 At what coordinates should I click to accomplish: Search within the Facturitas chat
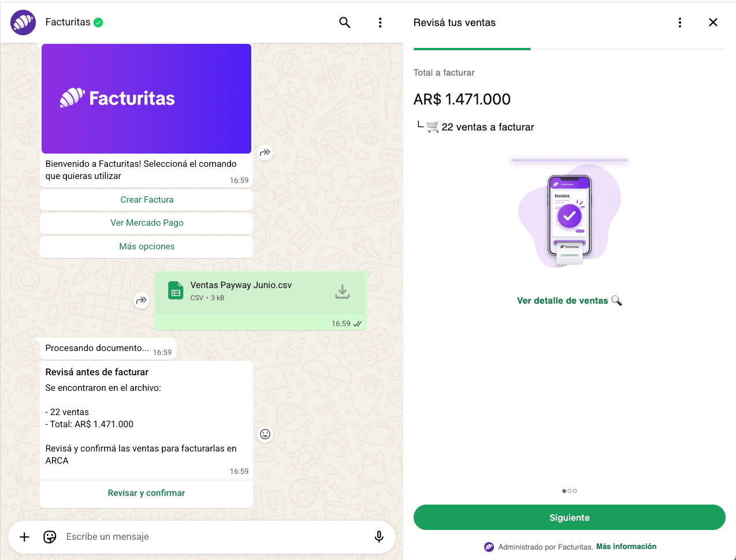click(x=345, y=23)
